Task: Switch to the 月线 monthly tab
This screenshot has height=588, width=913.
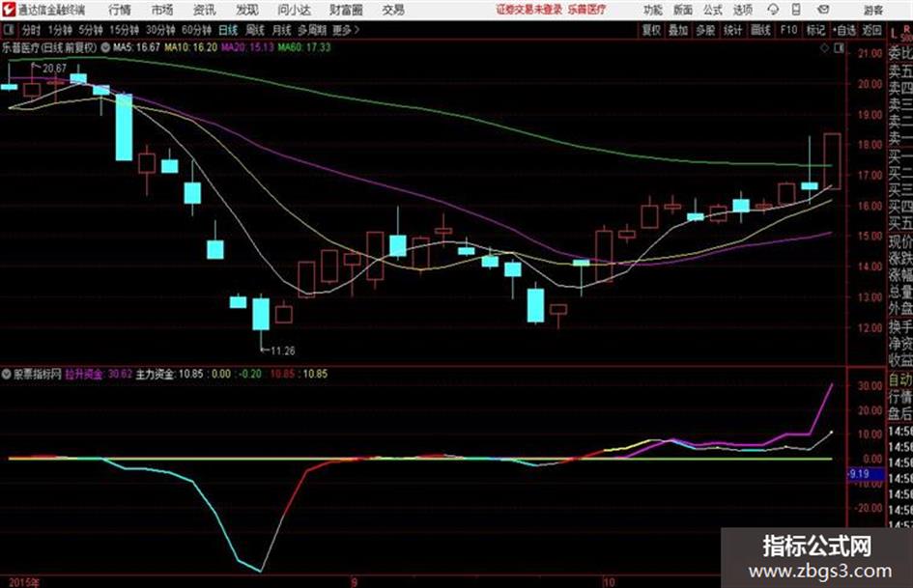Action: click(x=282, y=30)
